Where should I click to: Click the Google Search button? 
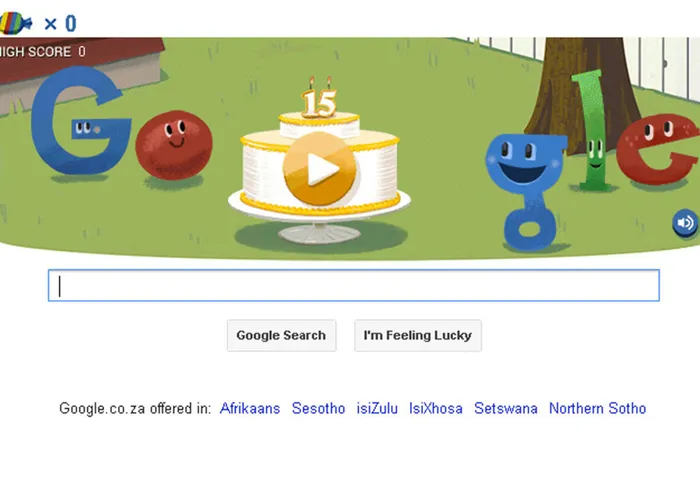(281, 335)
